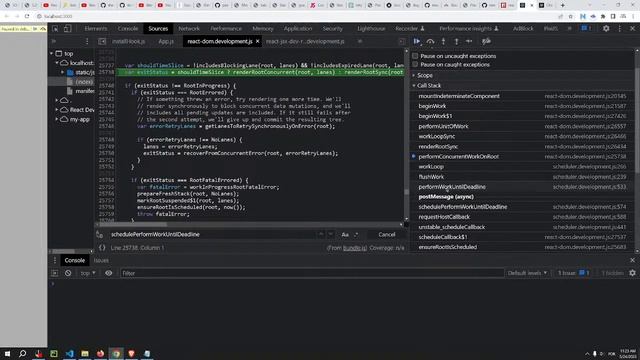The image size is (640, 360).
Task: Open the Memory panel
Action: pos(263,29)
